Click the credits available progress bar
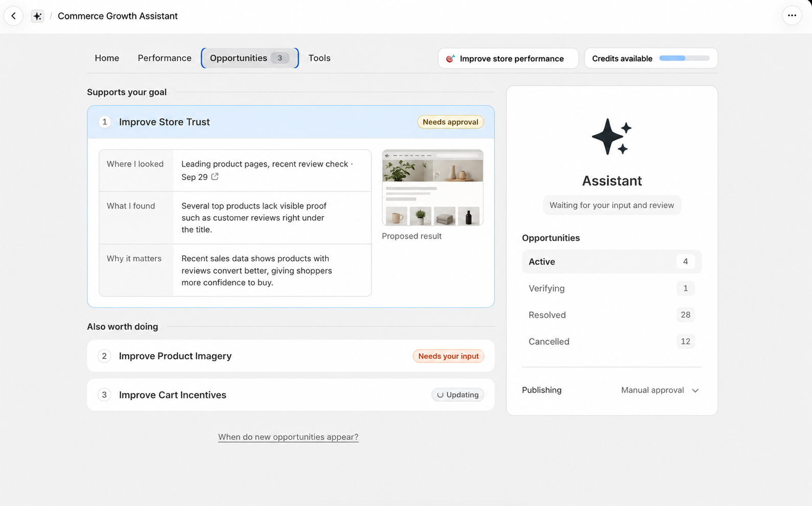Image resolution: width=812 pixels, height=506 pixels. [684, 58]
